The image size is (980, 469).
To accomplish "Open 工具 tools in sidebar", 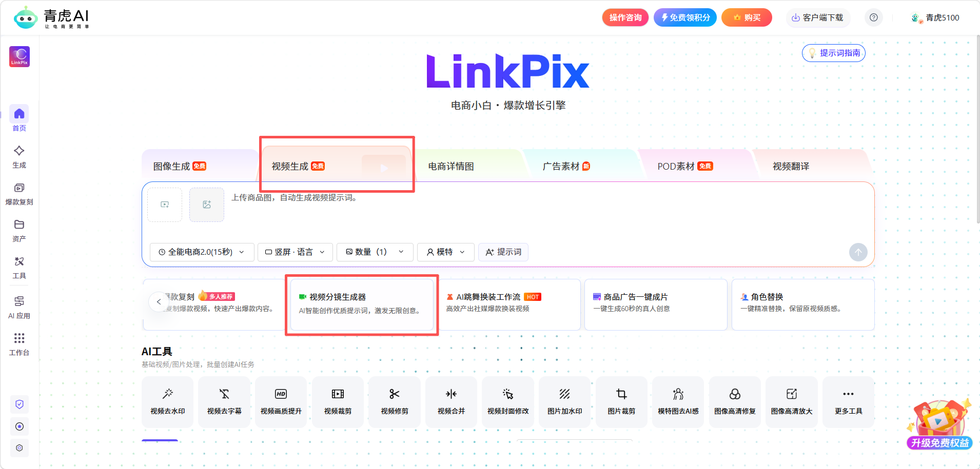I will click(19, 268).
